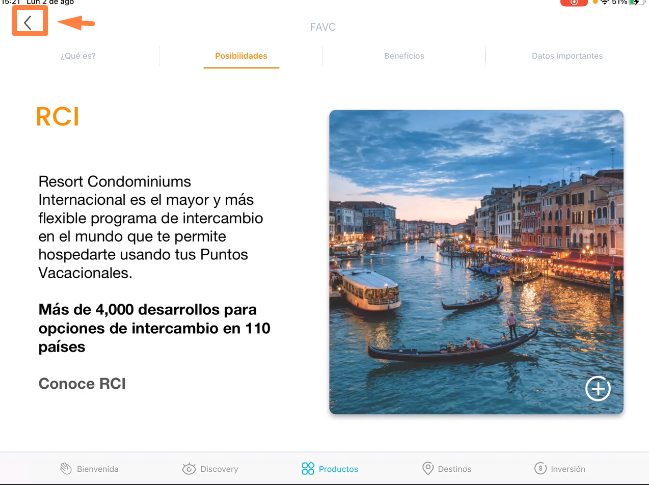This screenshot has width=649, height=485.
Task: Open the Destinos section label
Action: (x=454, y=469)
